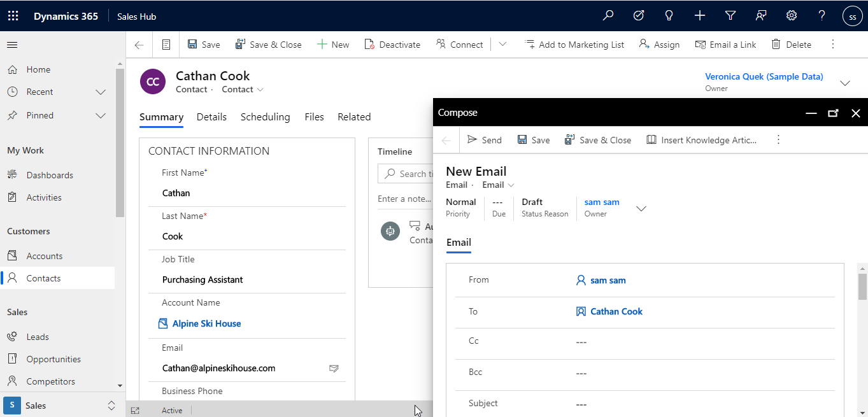Pop out the Compose window
Viewport: 868px width, 417px height.
(833, 113)
